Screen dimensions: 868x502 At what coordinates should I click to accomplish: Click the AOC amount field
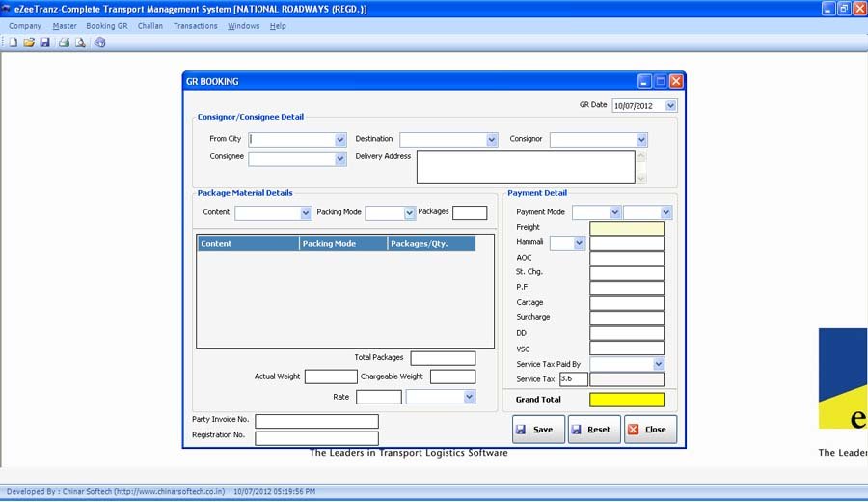click(x=627, y=258)
